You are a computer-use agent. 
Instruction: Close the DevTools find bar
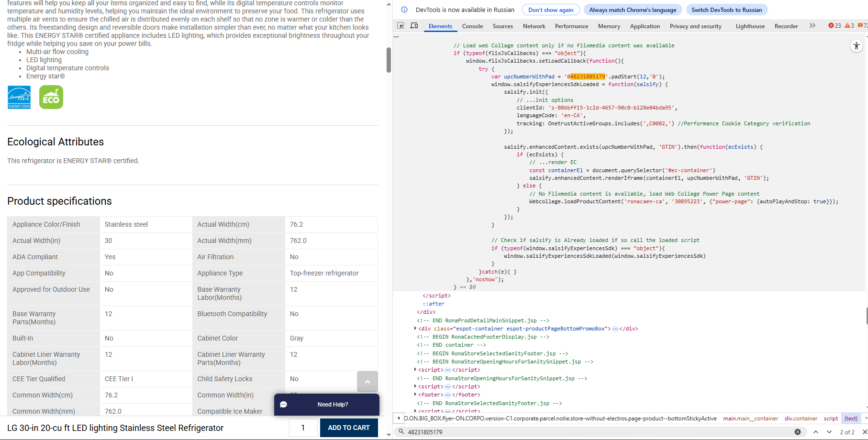click(865, 432)
